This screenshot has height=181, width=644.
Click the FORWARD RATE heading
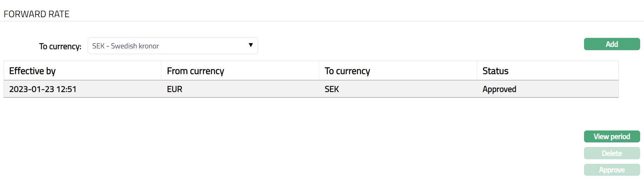[x=36, y=14]
